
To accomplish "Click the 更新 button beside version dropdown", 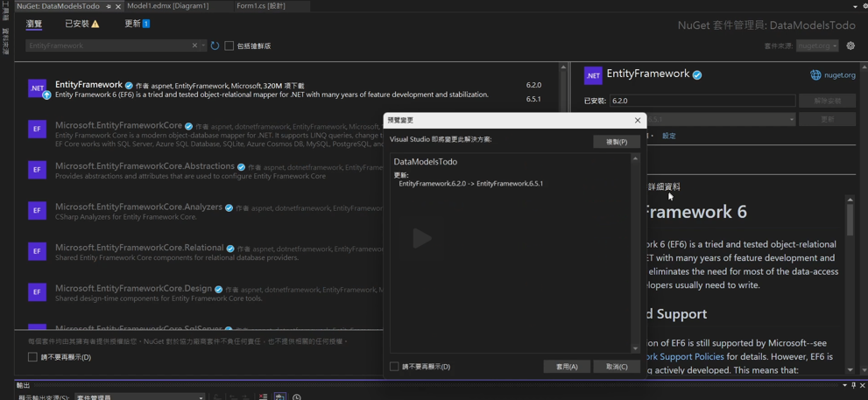I will coord(827,119).
